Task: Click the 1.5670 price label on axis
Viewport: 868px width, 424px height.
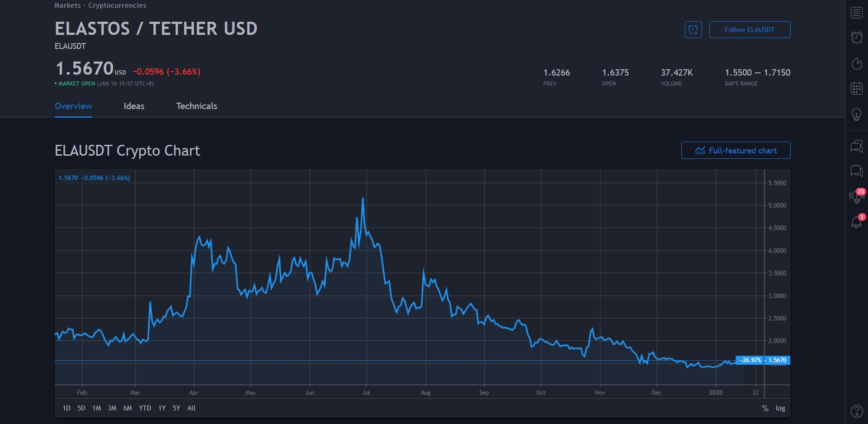Action: [777, 360]
